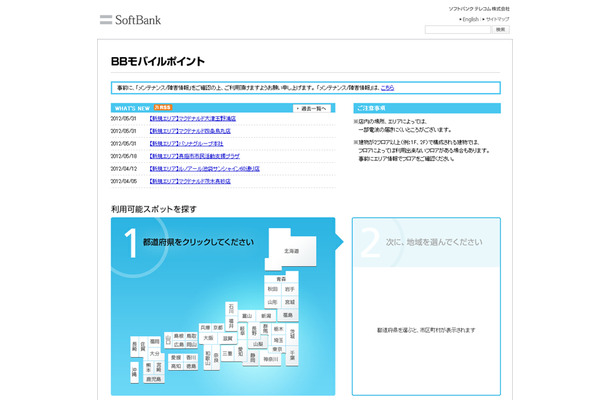Open the マクドナルド大津 news link
The width and height of the screenshot is (610, 400).
click(193, 118)
